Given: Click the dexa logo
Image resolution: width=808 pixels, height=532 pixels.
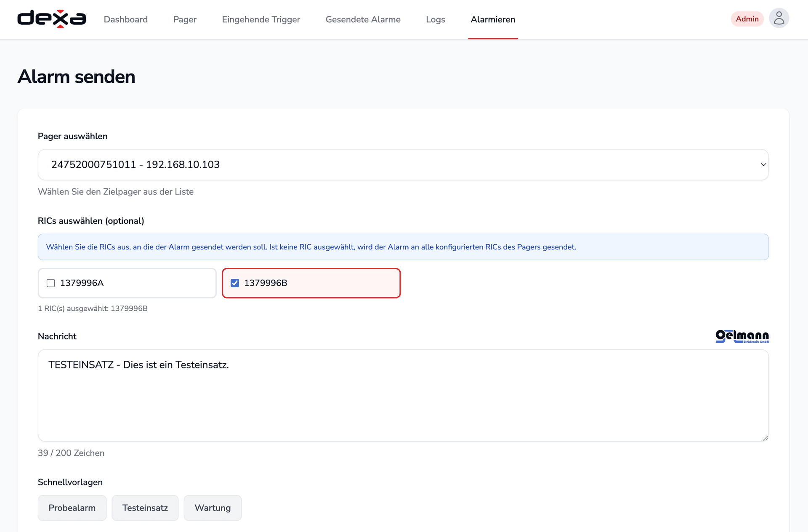Looking at the screenshot, I should tap(51, 19).
